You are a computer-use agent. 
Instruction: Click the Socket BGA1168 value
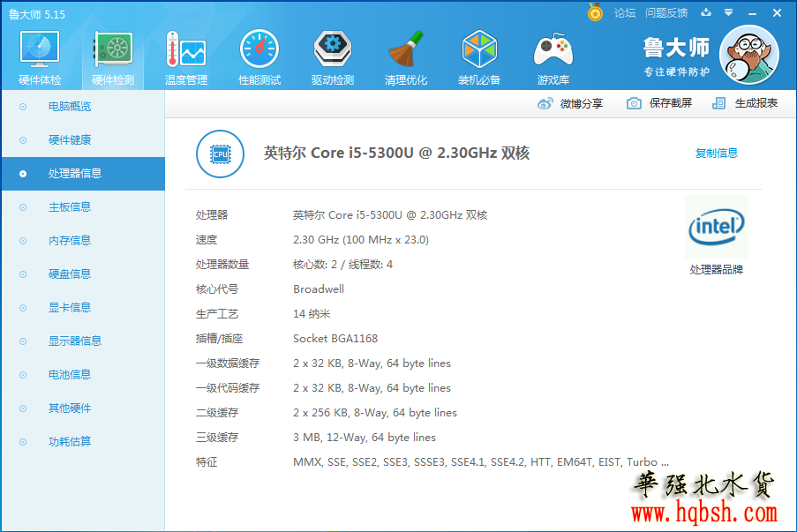[x=335, y=339]
